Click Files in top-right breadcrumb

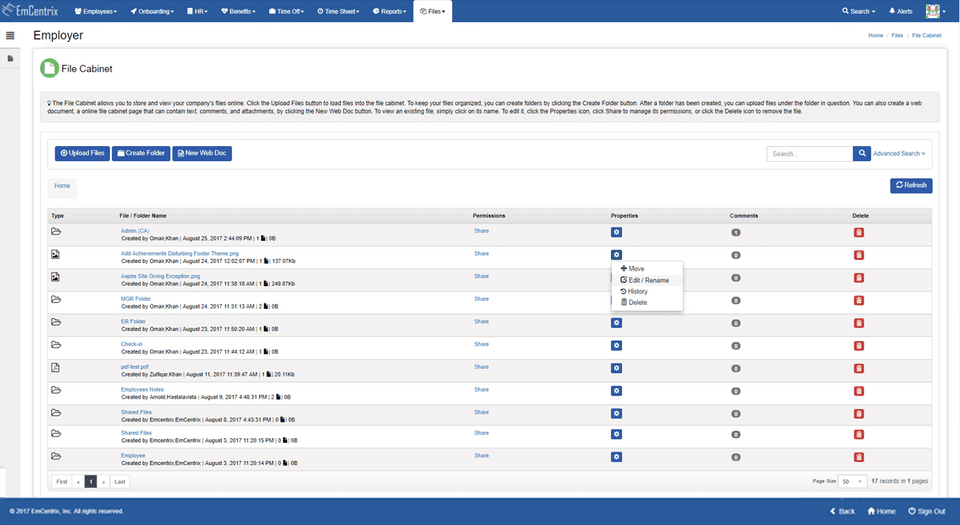point(897,35)
